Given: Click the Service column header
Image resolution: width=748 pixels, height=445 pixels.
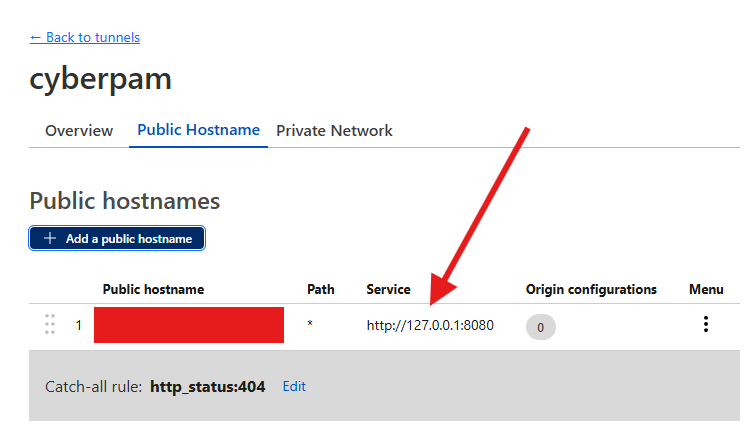Looking at the screenshot, I should (388, 290).
